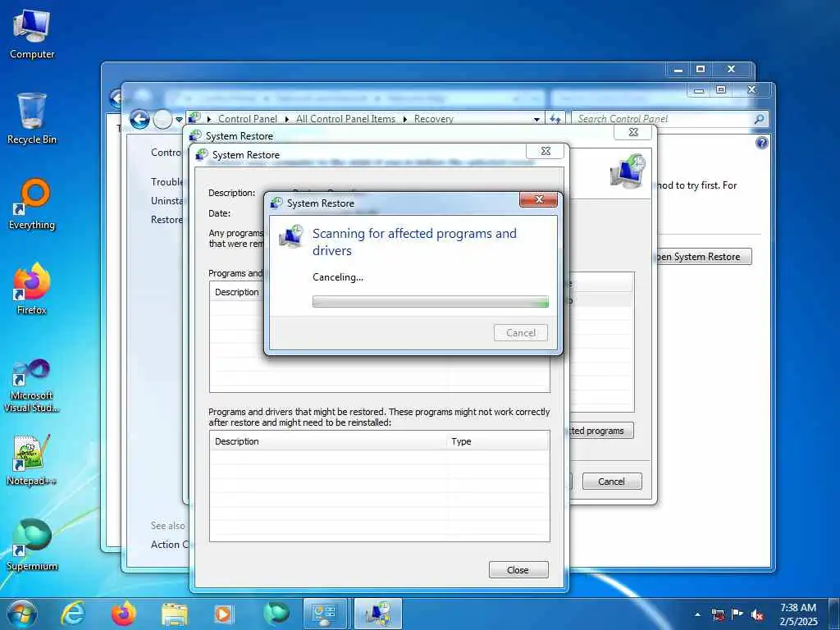Open the address bar history dropdown arrow

coord(536,120)
